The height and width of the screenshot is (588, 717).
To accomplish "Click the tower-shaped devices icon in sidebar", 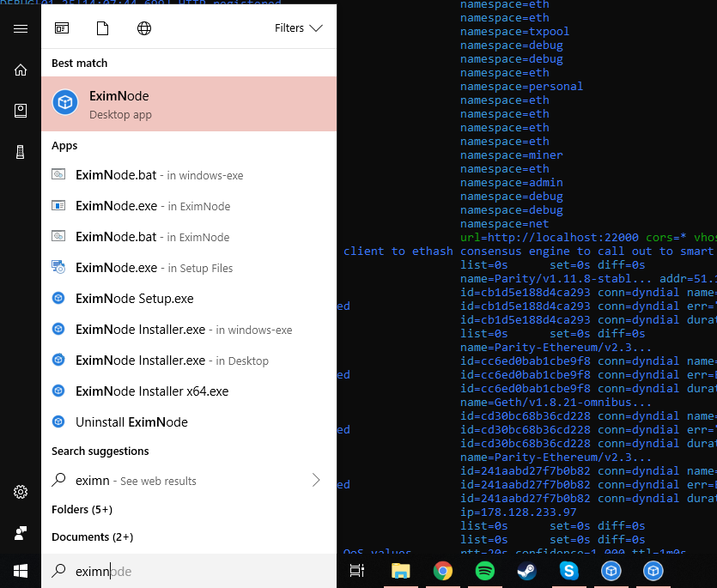I will (20, 152).
